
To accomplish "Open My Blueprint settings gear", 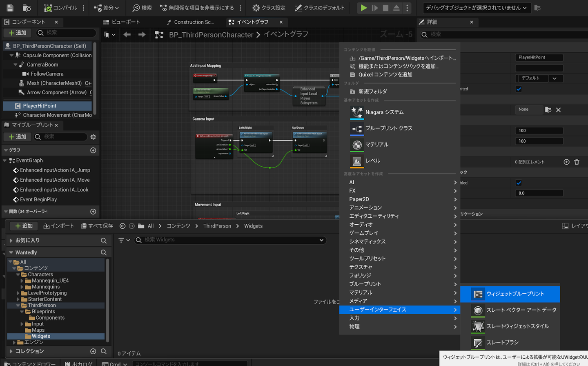I will 93,137.
